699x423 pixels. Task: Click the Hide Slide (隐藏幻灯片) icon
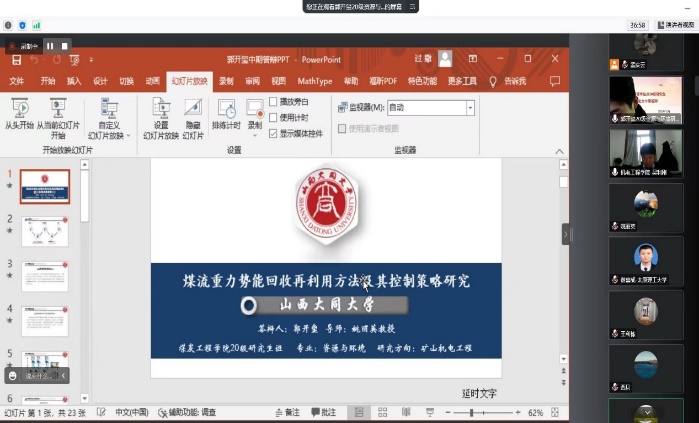coord(192,115)
